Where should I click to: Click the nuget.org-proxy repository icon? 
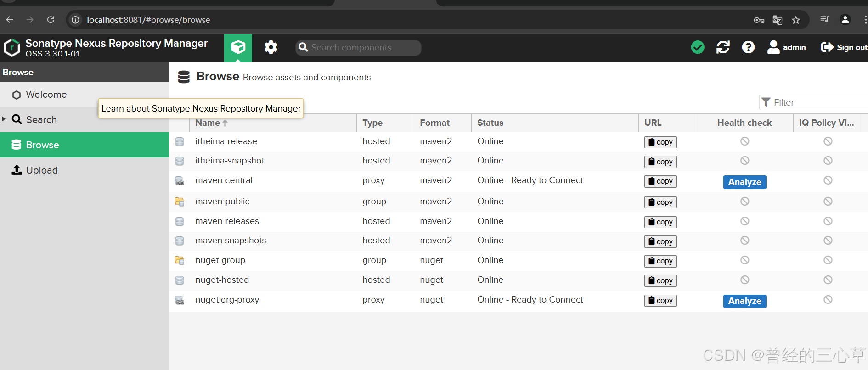(180, 300)
